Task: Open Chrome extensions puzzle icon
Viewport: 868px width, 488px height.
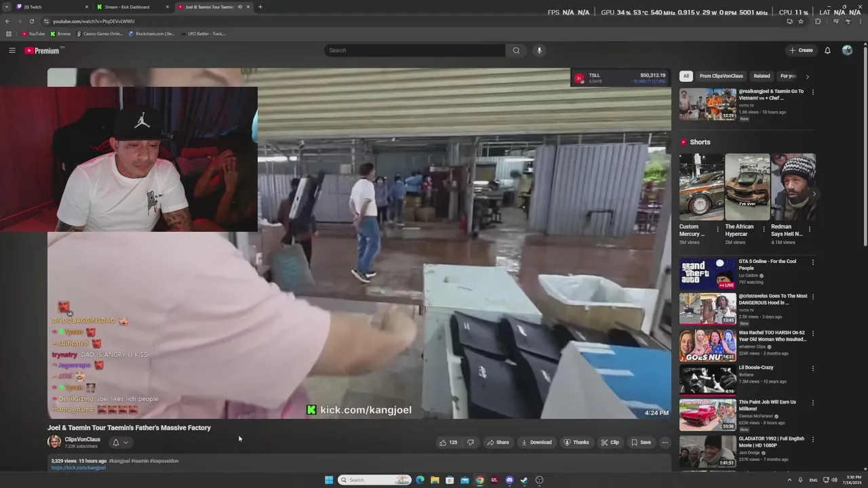Action: (818, 21)
